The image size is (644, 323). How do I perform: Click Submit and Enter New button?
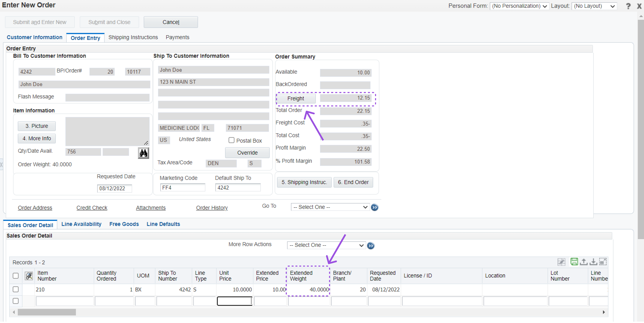point(40,22)
